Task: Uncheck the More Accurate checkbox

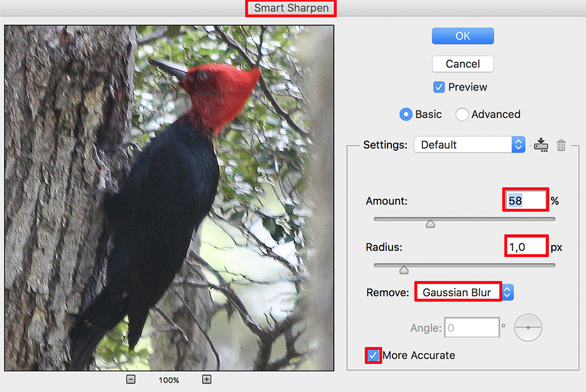Action: point(373,355)
